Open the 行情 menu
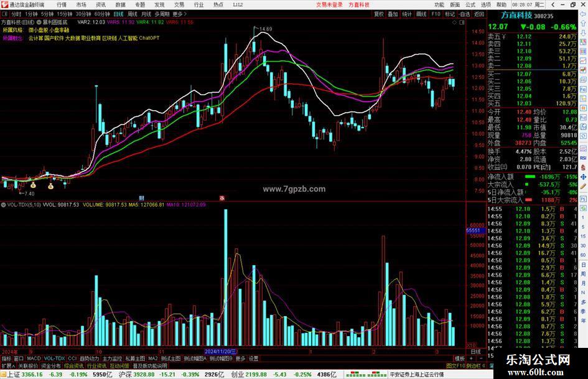 tap(62, 4)
